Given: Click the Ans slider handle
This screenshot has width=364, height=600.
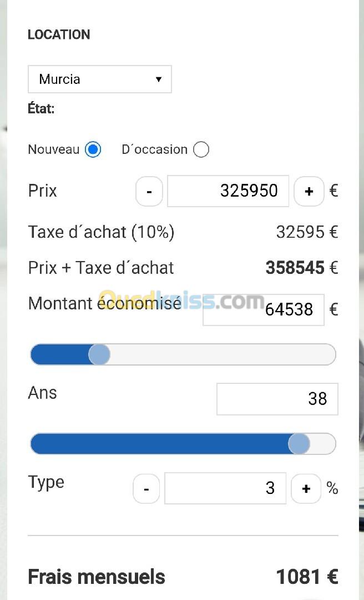Looking at the screenshot, I should (x=299, y=444).
